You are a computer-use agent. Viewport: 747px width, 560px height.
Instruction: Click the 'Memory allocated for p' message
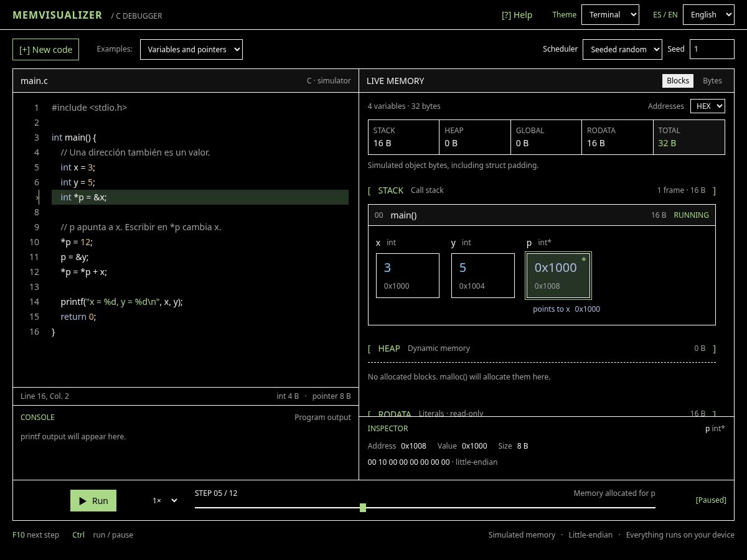click(614, 493)
